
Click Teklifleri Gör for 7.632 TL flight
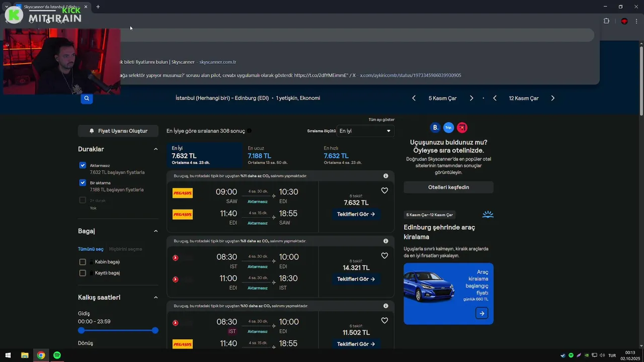click(x=356, y=214)
